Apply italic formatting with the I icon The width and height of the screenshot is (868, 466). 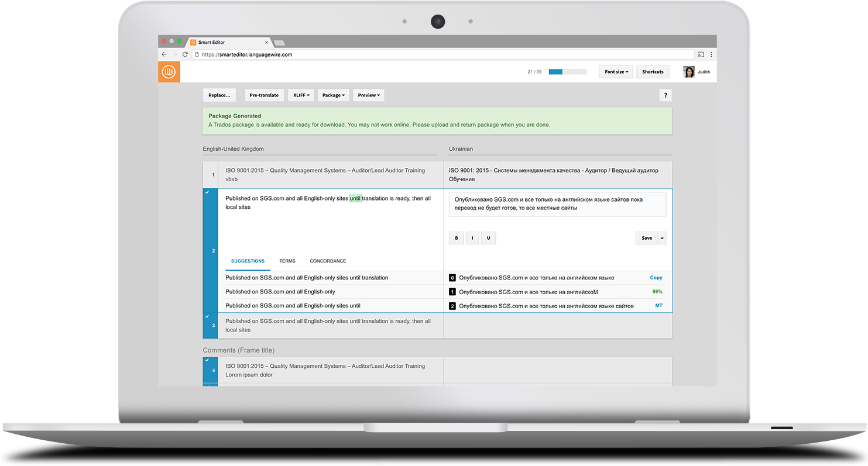coord(472,238)
